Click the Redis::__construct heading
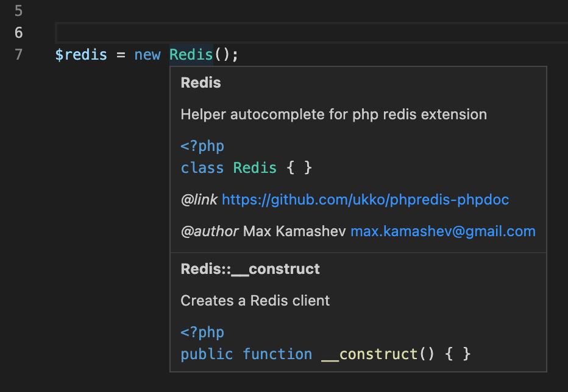The width and height of the screenshot is (568, 392). (x=250, y=269)
